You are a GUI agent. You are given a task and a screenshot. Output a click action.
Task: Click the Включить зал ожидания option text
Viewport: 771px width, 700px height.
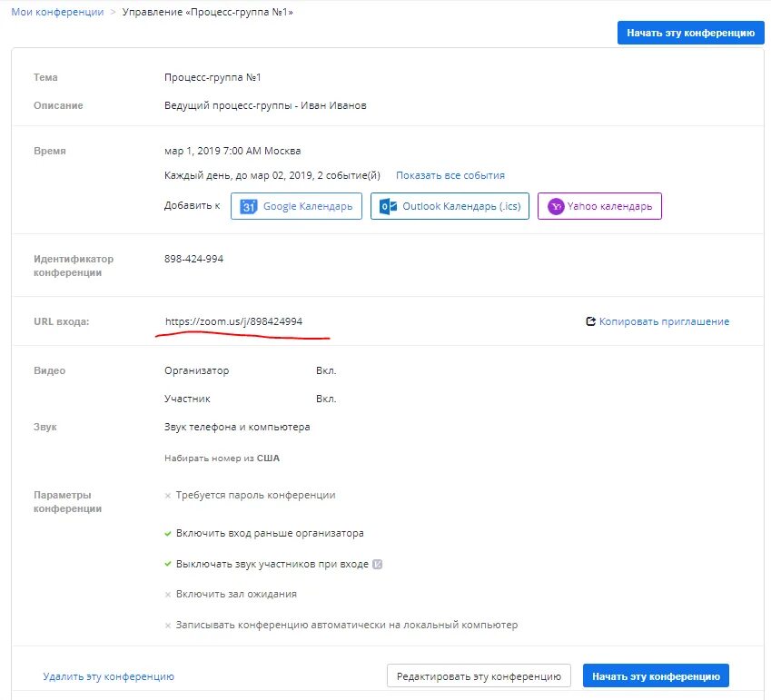(236, 594)
